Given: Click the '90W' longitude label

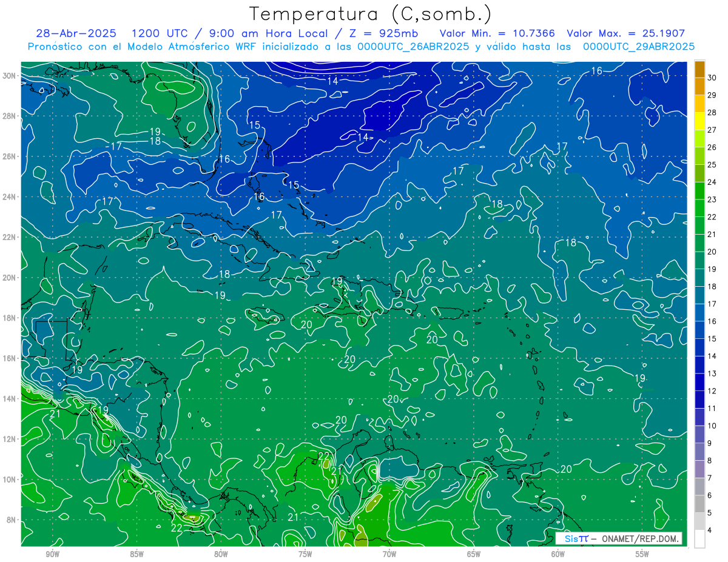Looking at the screenshot, I should pyautogui.click(x=52, y=554).
